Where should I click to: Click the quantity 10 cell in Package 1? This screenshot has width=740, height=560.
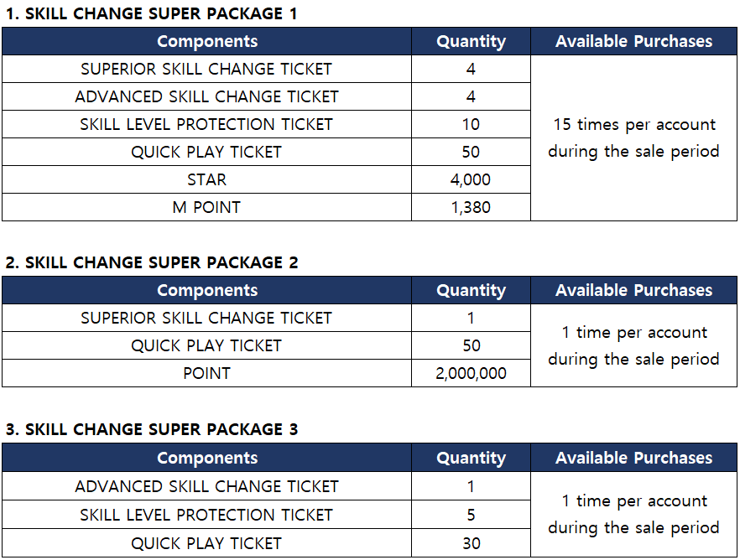pyautogui.click(x=471, y=124)
